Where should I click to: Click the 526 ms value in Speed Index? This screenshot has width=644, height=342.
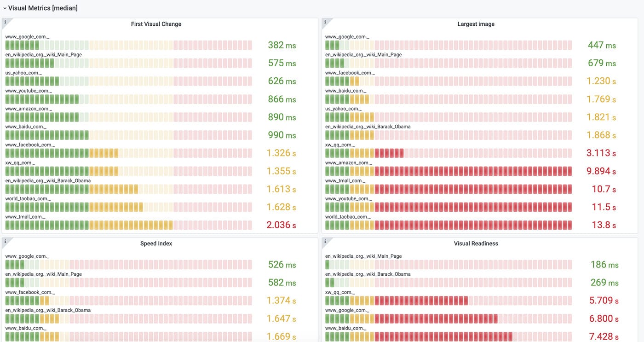coord(282,265)
